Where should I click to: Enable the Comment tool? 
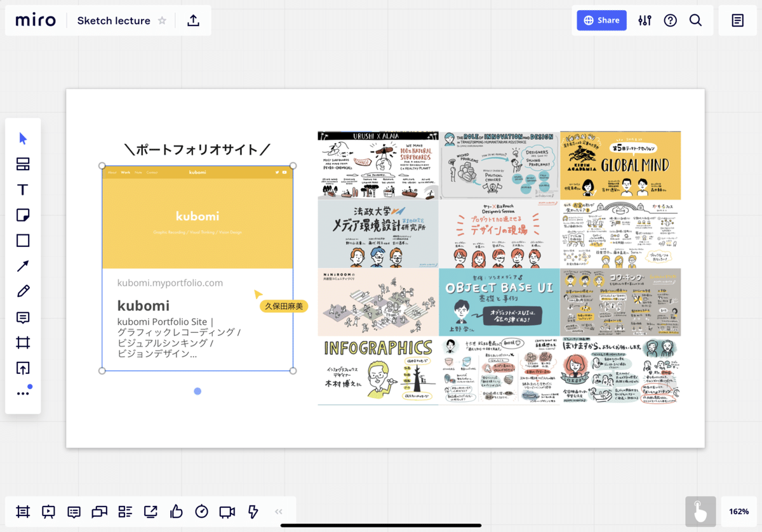pos(22,316)
